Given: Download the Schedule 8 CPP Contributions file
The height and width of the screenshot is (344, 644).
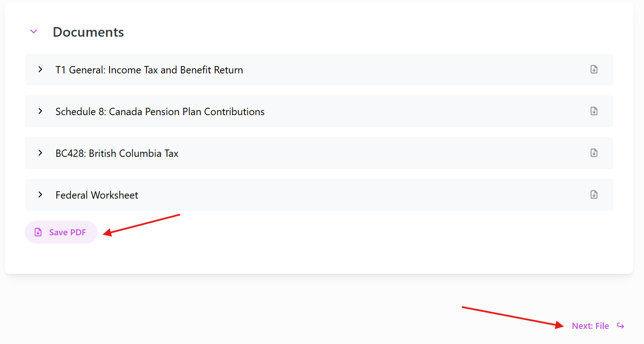Looking at the screenshot, I should (x=594, y=111).
